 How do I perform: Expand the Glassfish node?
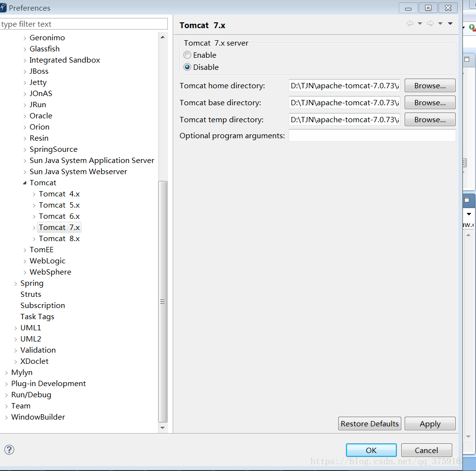pyautogui.click(x=25, y=49)
